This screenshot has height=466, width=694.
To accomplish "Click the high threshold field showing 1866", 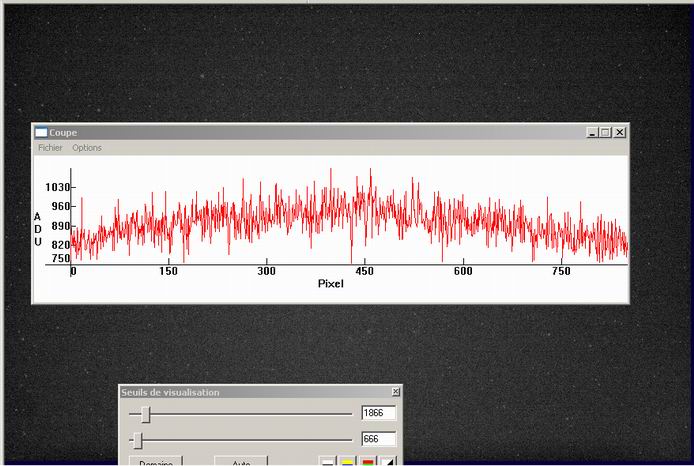I will pos(378,413).
